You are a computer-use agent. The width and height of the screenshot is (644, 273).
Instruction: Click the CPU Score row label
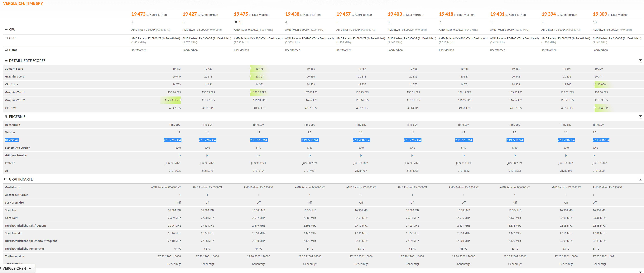point(12,85)
